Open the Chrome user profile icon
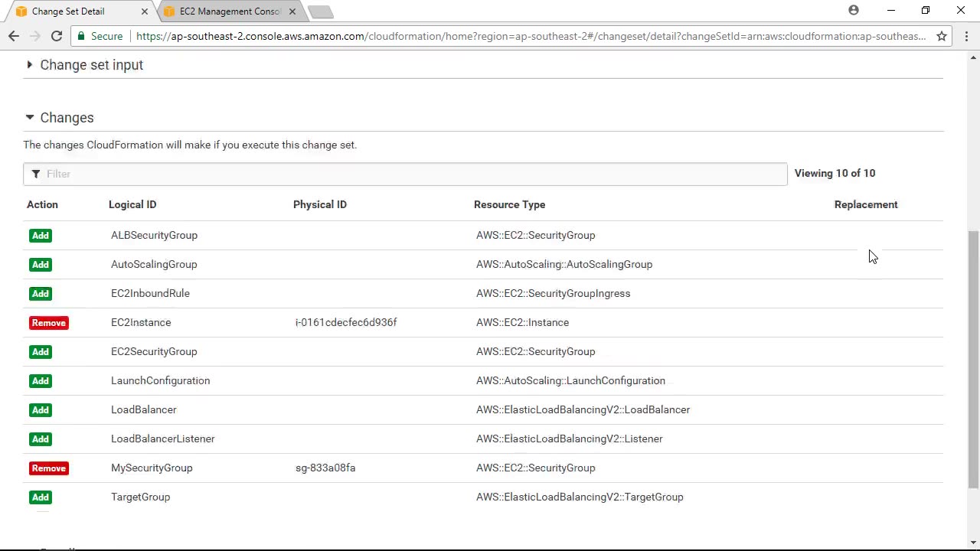The width and height of the screenshot is (980, 551). 854,11
